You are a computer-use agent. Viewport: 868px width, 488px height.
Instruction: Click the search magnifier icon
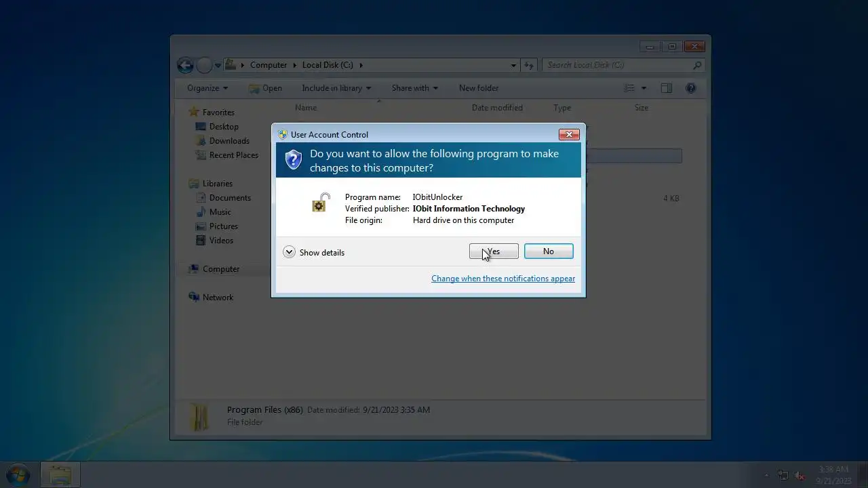tap(697, 65)
